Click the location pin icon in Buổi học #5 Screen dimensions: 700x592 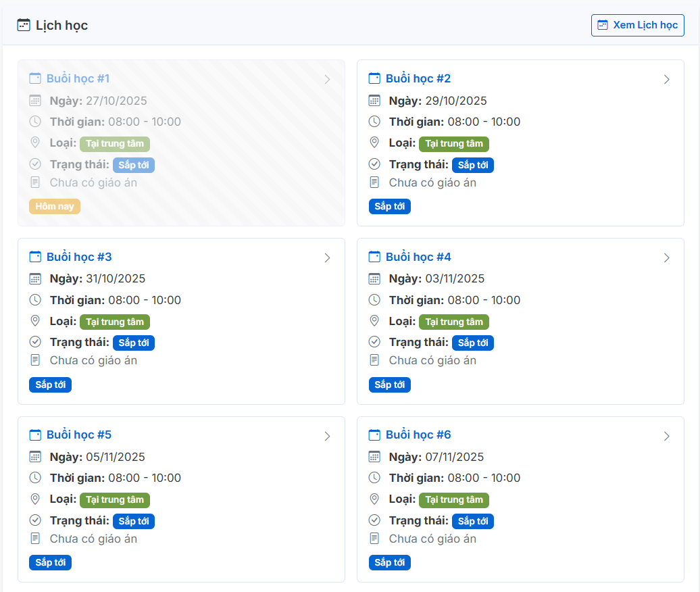click(x=35, y=499)
